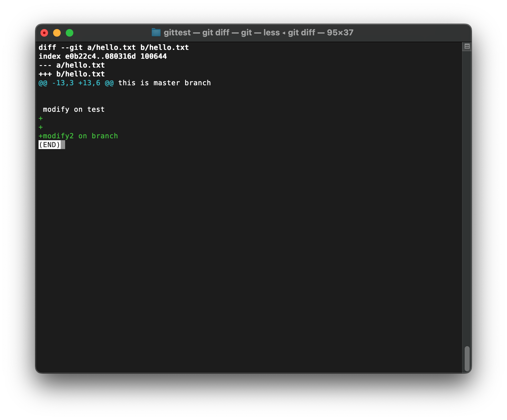
Task: Close the terminal window with red button
Action: tap(44, 33)
